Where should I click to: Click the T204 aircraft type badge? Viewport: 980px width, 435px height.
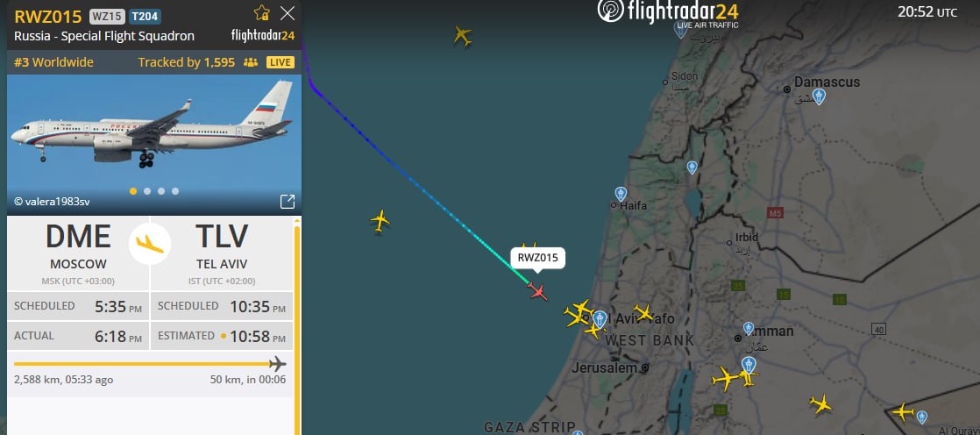pyautogui.click(x=145, y=17)
